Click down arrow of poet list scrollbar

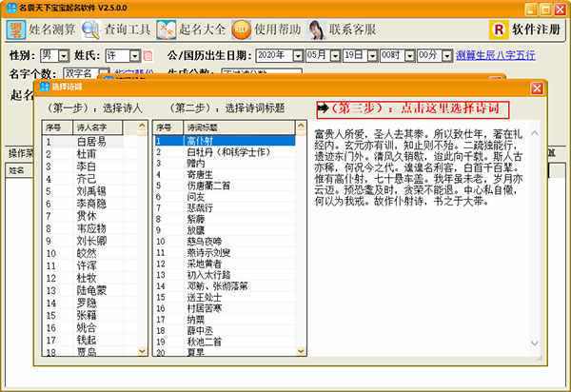142,351
